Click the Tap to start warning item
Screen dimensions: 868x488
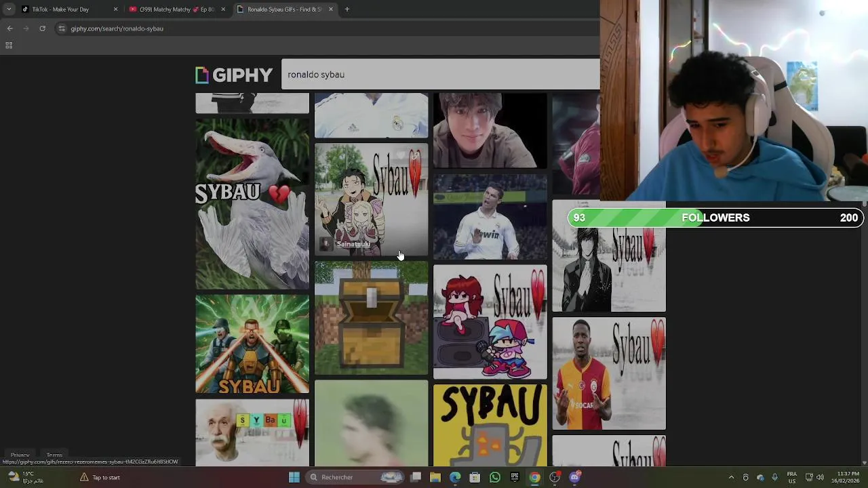click(x=99, y=477)
